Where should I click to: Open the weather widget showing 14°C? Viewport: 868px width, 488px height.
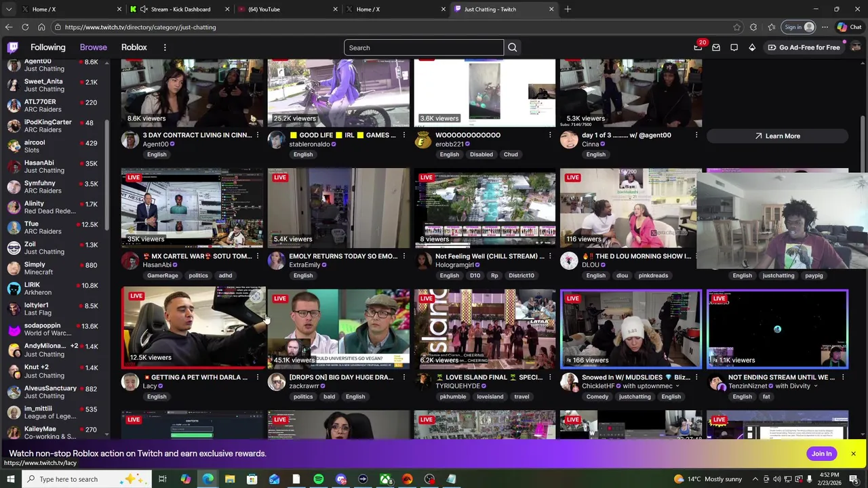click(x=709, y=479)
